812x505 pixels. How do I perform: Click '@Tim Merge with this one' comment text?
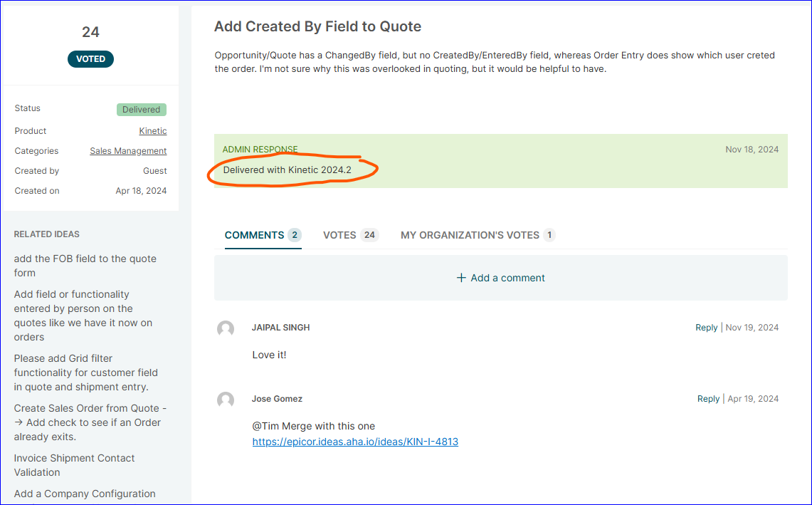point(313,426)
